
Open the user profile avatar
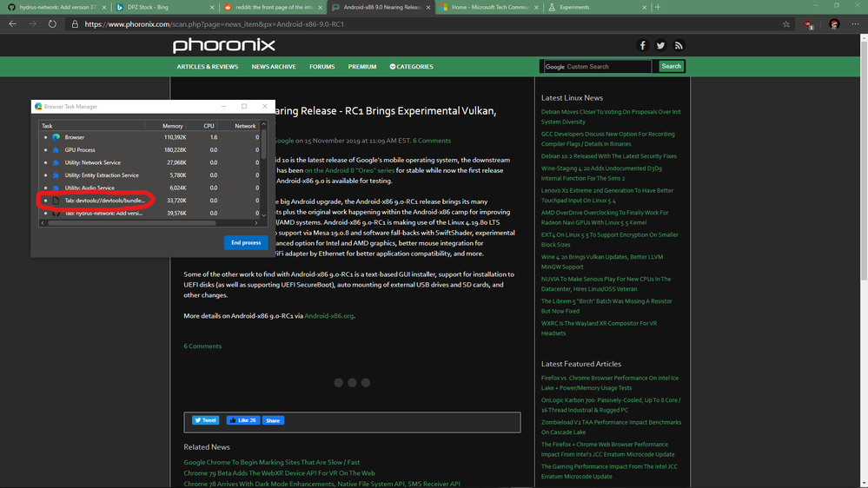834,23
